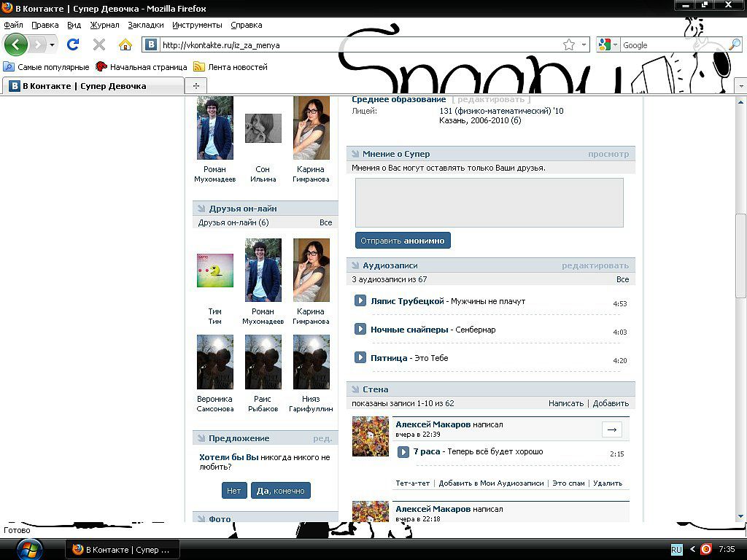Collapse the Друзья он-лайн section
Viewport: 747px width, 560px height.
point(201,208)
